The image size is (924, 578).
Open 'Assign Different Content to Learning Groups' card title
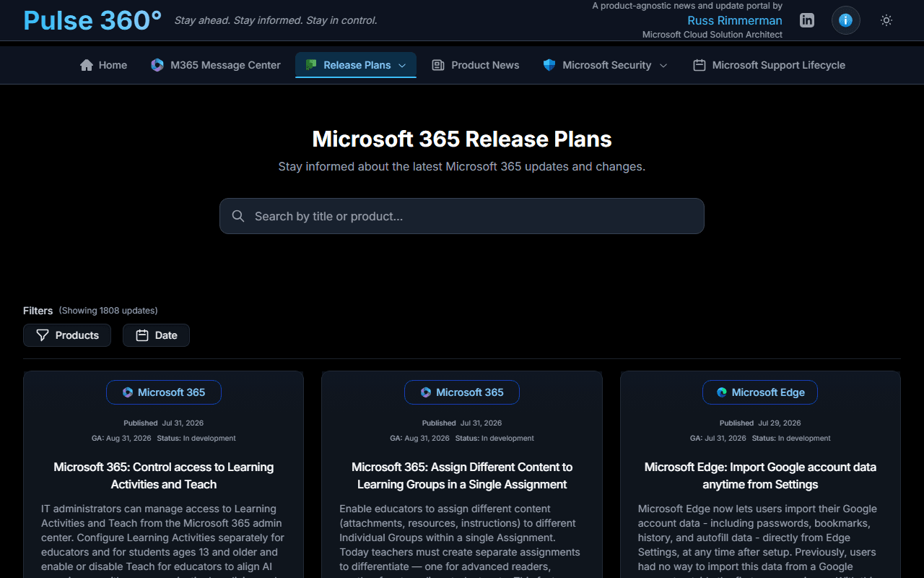[x=462, y=475]
